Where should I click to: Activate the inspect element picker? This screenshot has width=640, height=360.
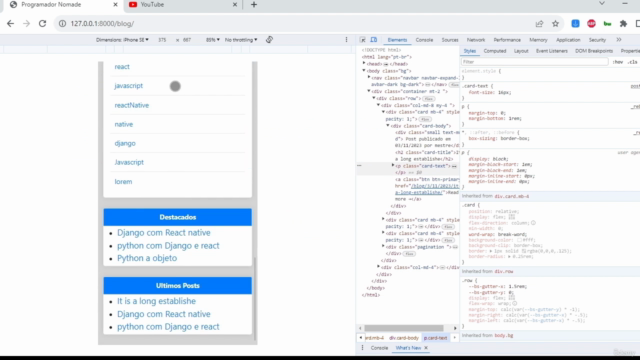point(362,40)
